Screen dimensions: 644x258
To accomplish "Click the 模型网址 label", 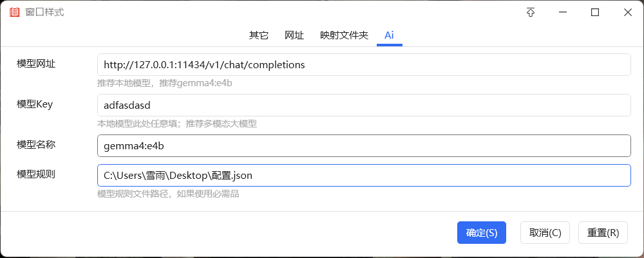I will [36, 63].
